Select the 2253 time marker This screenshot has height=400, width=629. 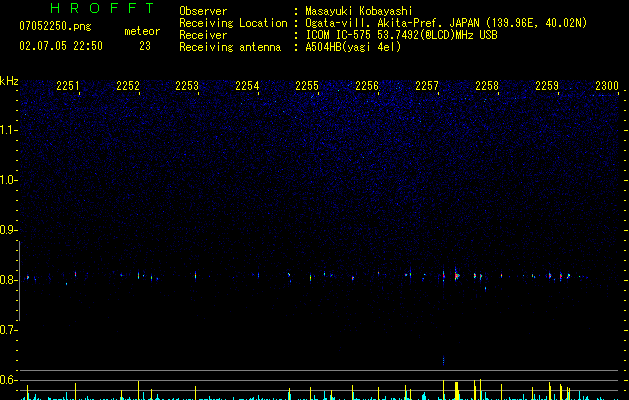tap(187, 86)
